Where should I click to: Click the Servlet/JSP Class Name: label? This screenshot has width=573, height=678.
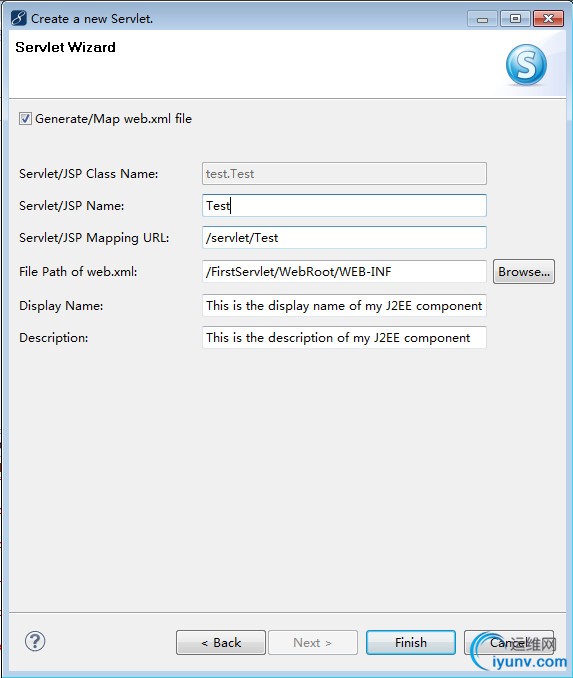point(89,174)
